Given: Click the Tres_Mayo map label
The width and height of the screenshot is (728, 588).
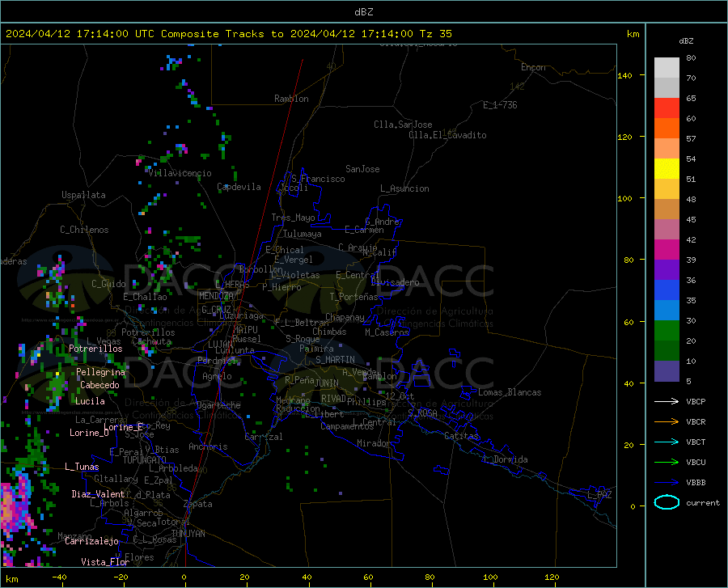Looking at the screenshot, I should coord(293,218).
